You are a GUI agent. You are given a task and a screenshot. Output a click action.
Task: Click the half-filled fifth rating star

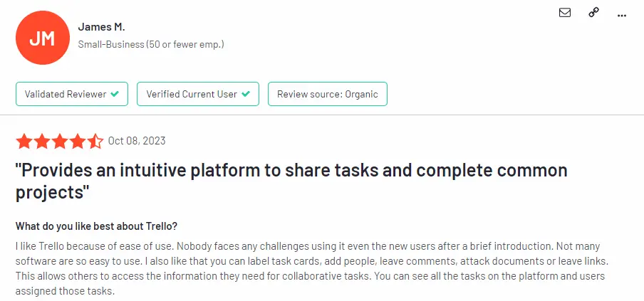(95, 141)
